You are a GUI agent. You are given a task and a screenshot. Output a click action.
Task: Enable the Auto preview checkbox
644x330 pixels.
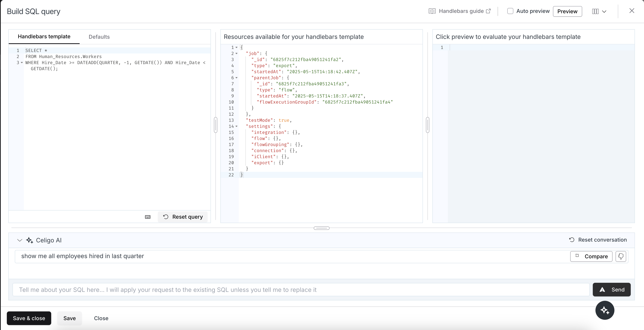(510, 11)
